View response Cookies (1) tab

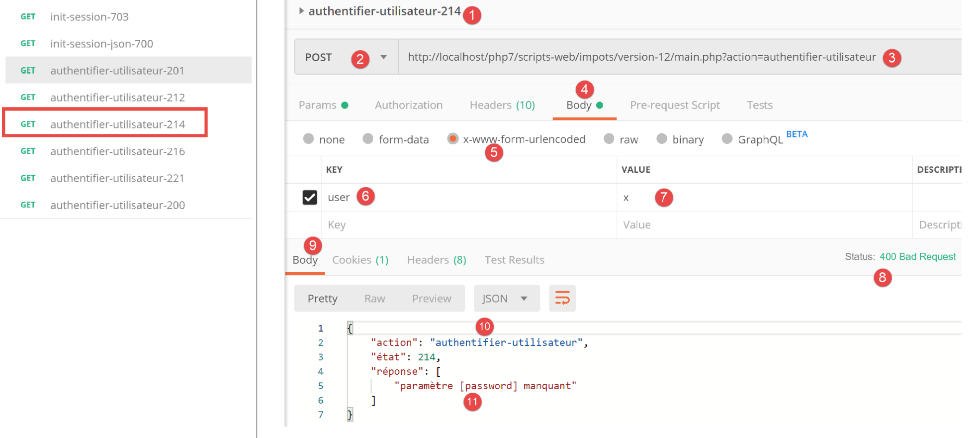[x=360, y=260]
